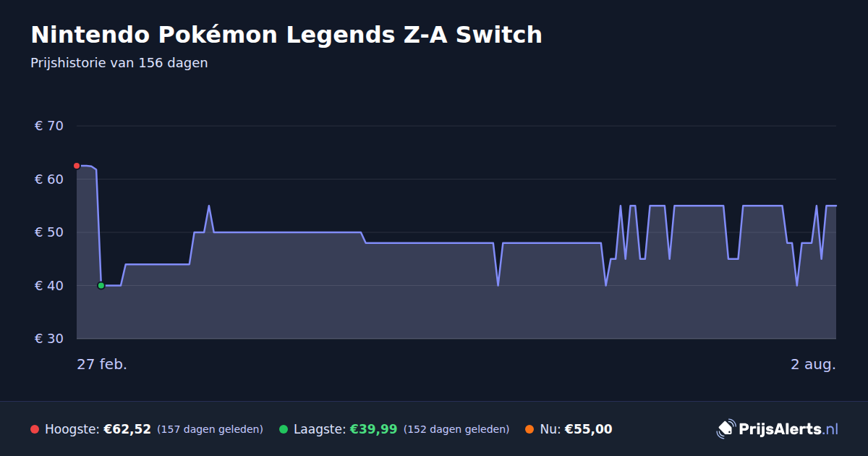Open the PrijsAlerts.nl brand link

pyautogui.click(x=778, y=429)
